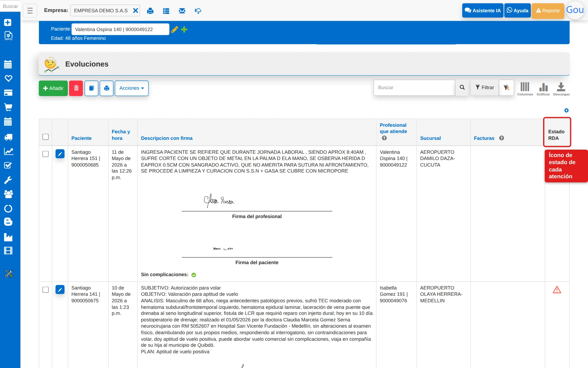This screenshot has height=368, width=588.
Task: Click the professional signature image
Action: coord(219,201)
